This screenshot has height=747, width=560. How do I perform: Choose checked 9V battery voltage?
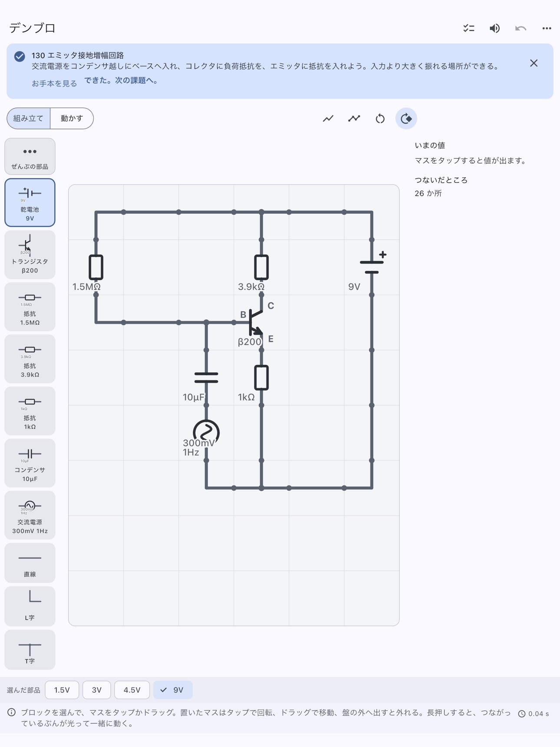pos(173,690)
